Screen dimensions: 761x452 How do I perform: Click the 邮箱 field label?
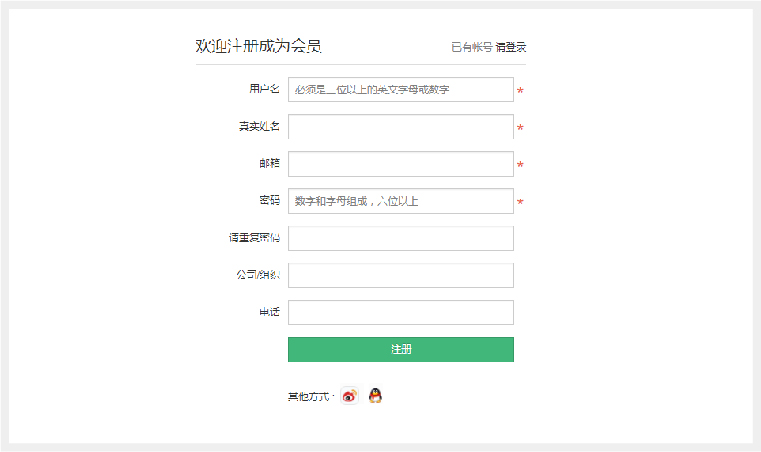point(269,163)
